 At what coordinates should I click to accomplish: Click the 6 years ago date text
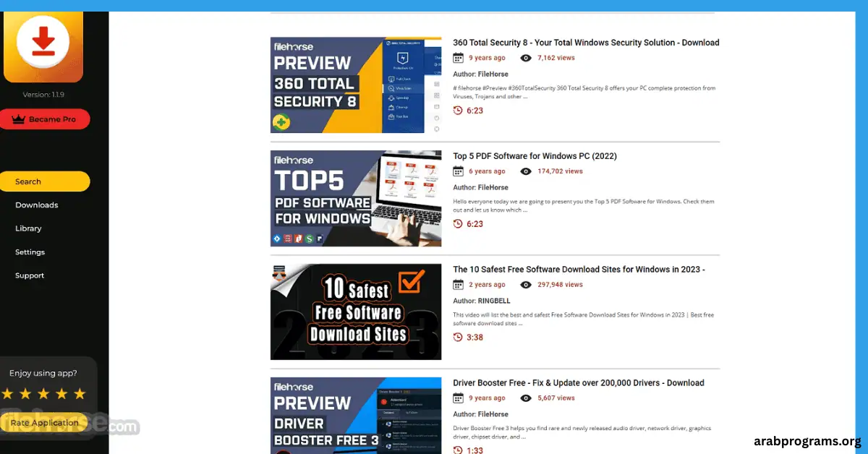487,171
